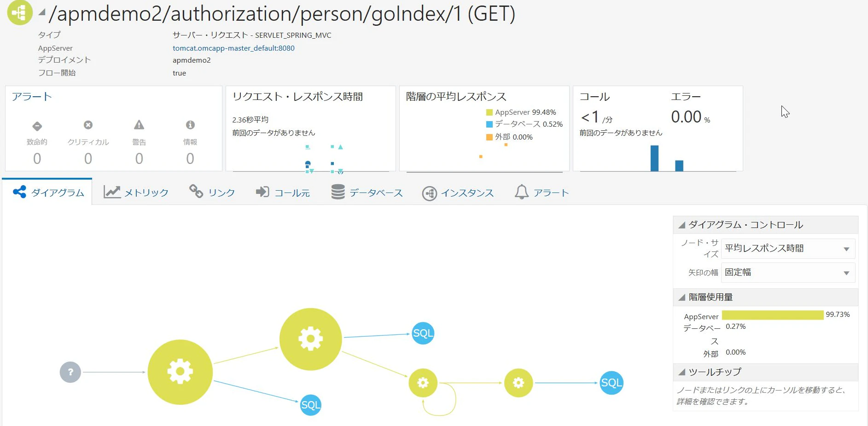Viewport: 868px width, 426px height.
Task: Select the 致命的 alert diamond icon
Action: (37, 126)
